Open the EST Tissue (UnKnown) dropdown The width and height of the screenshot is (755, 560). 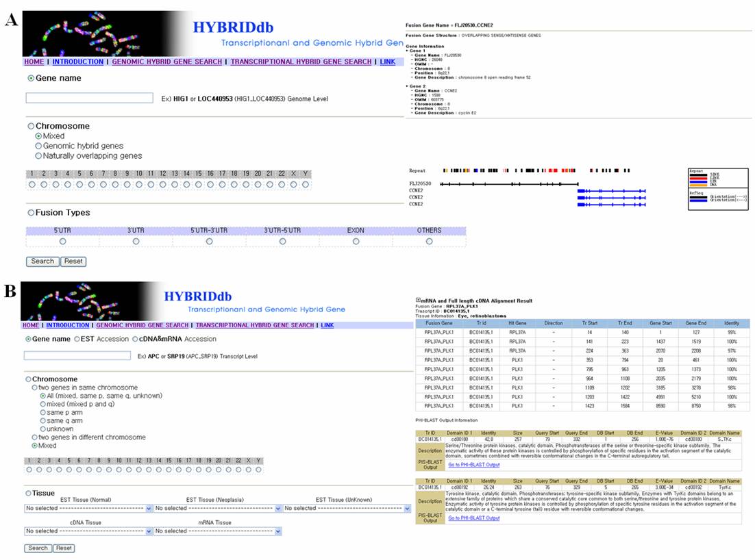347,508
